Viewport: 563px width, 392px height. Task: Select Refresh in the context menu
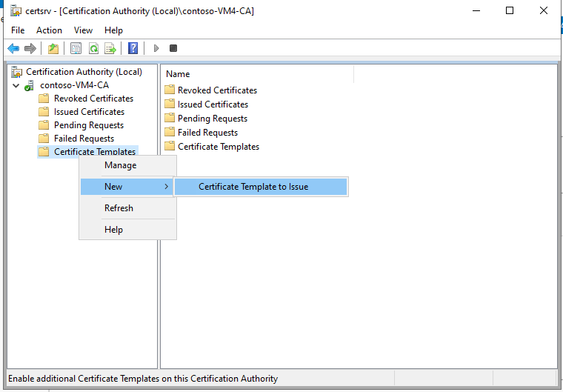[x=119, y=208]
